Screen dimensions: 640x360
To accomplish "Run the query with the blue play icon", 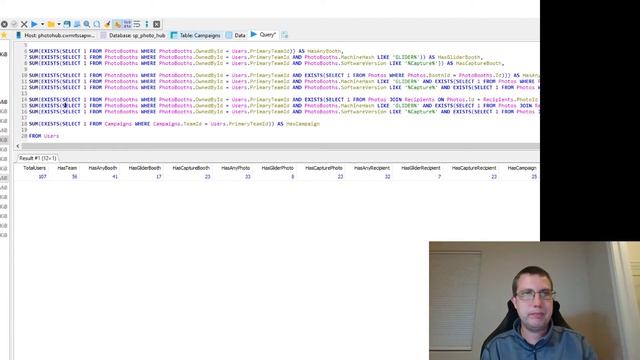I will coord(34,24).
